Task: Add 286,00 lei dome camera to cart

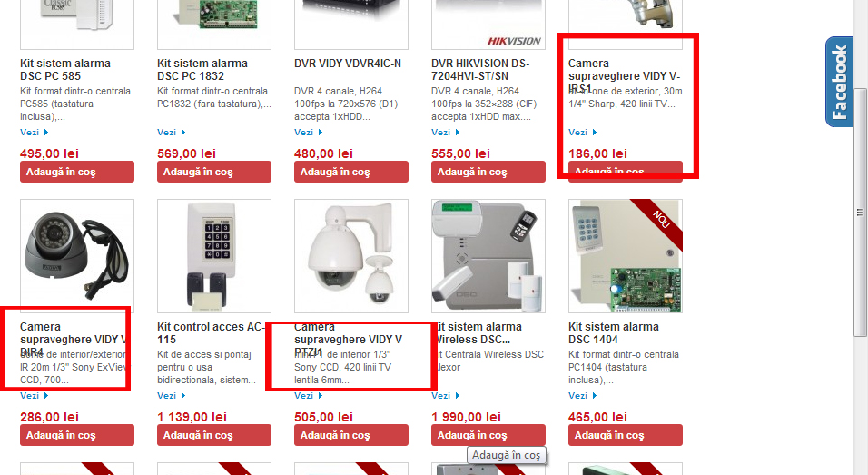Action: (77, 435)
